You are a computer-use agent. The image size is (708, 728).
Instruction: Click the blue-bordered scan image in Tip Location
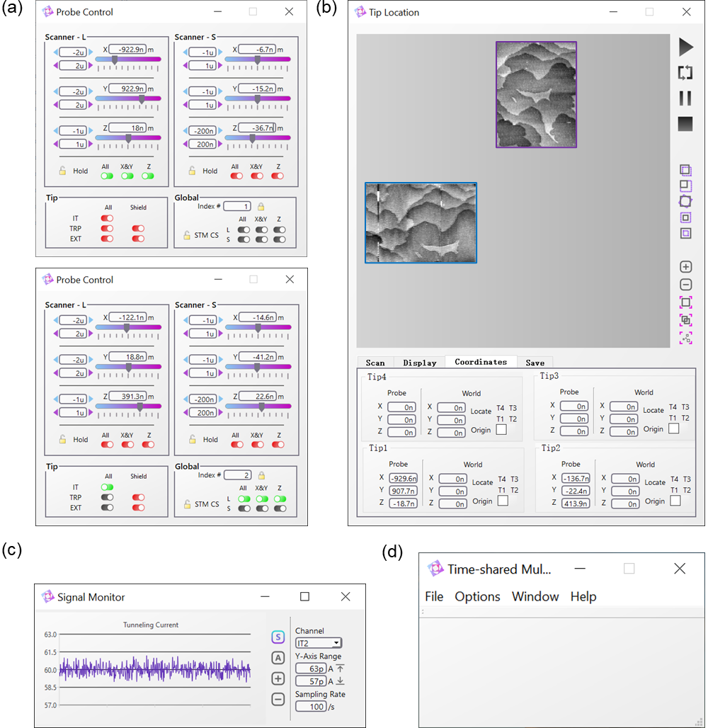421,223
